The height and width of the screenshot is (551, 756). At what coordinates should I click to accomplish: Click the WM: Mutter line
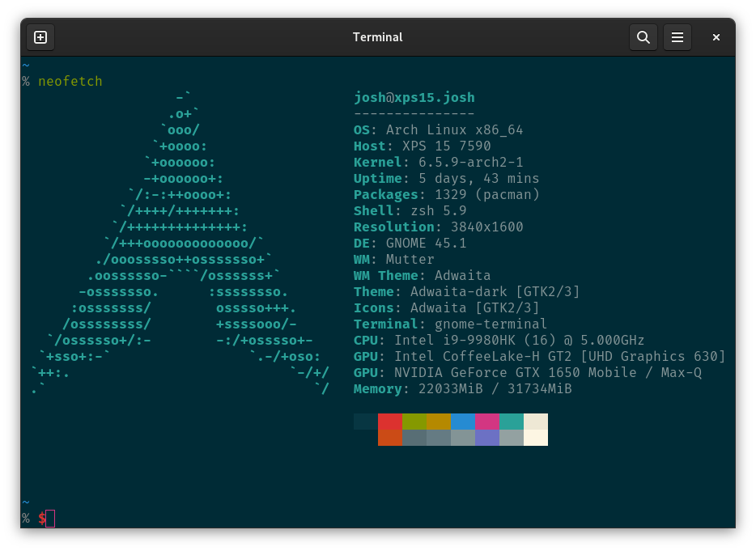pyautogui.click(x=394, y=260)
